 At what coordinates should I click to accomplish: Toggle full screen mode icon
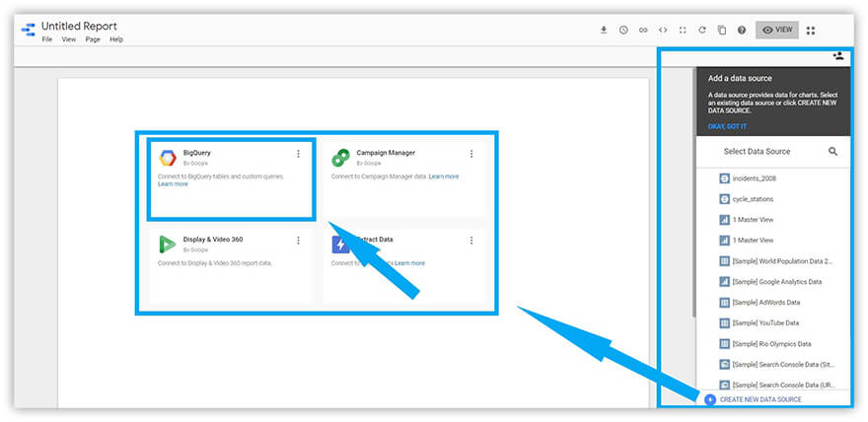[x=683, y=30]
